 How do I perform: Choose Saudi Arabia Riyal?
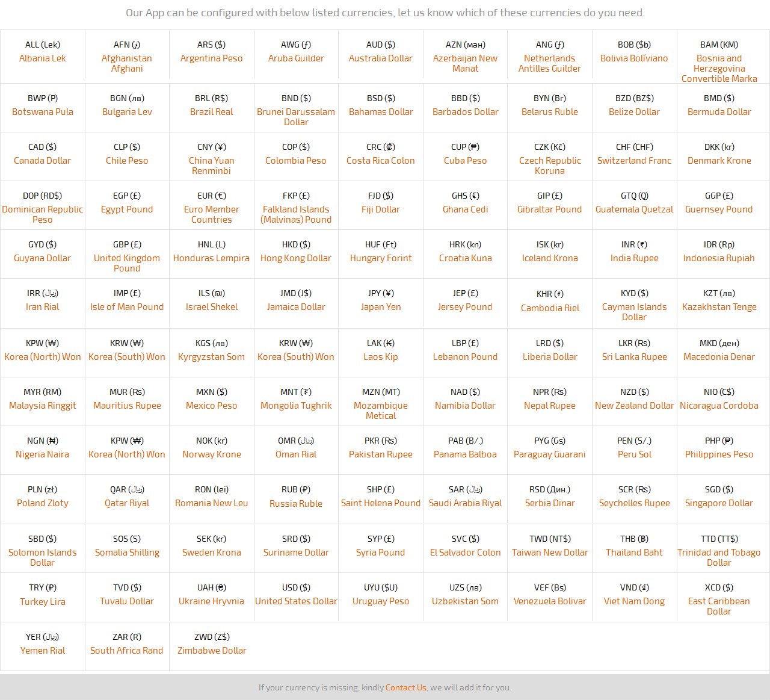465,503
